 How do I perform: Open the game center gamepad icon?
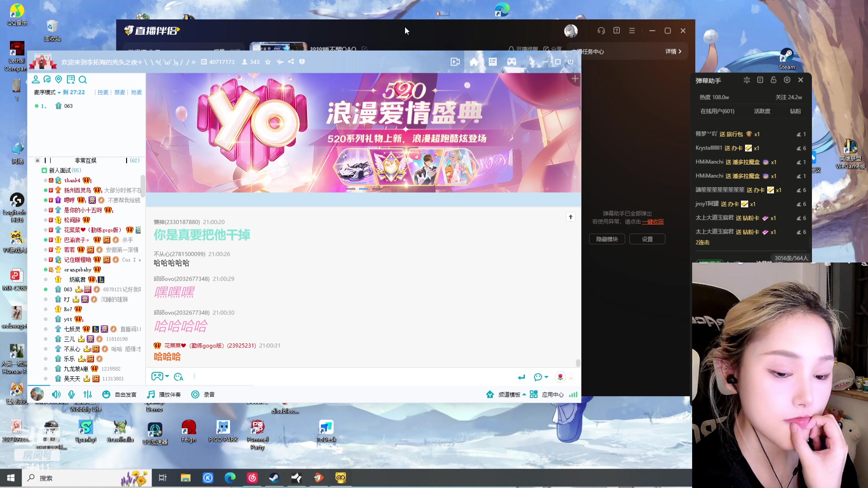tap(511, 62)
